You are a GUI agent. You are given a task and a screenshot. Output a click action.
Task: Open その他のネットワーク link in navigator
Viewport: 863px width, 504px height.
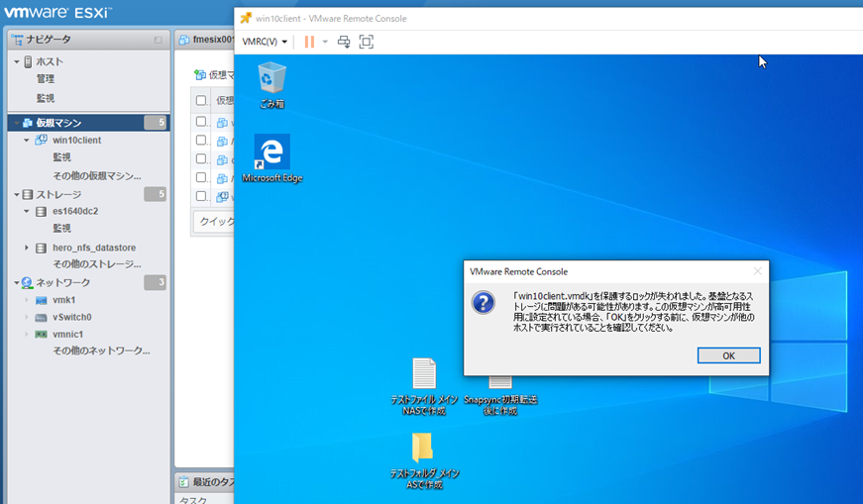click(x=100, y=351)
